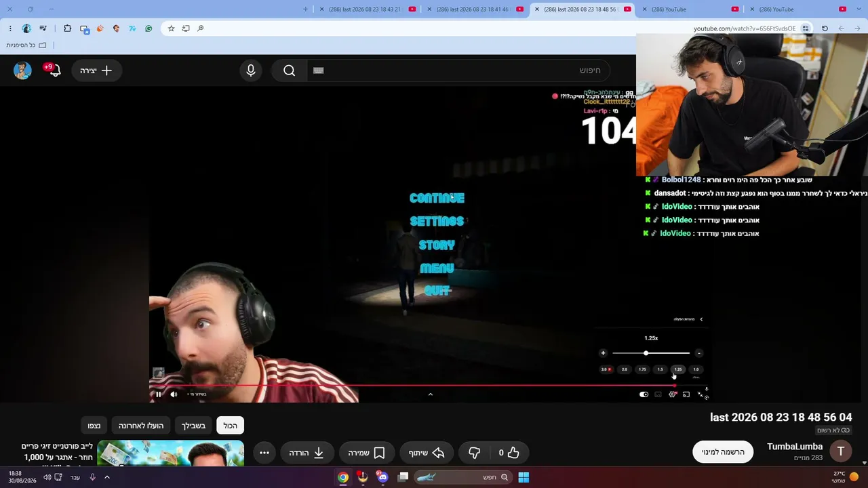This screenshot has height=488, width=868.
Task: Open Discord from the Windows taskbar
Action: 382,477
